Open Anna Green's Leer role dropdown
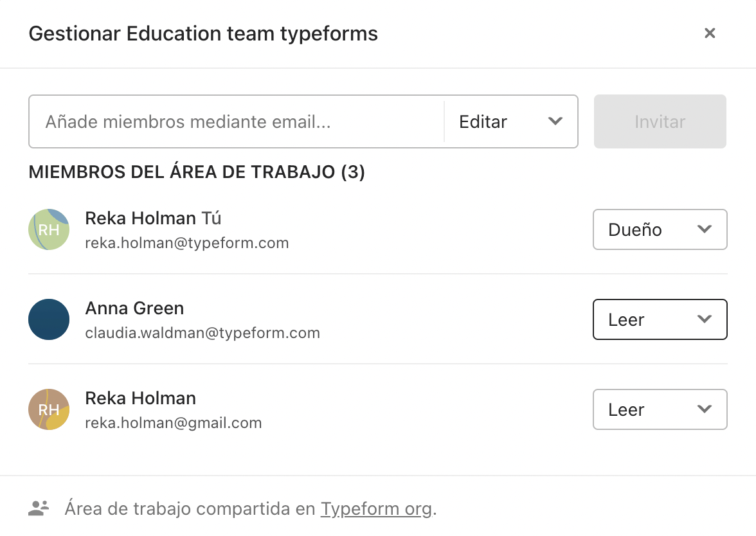The image size is (756, 536). [660, 319]
